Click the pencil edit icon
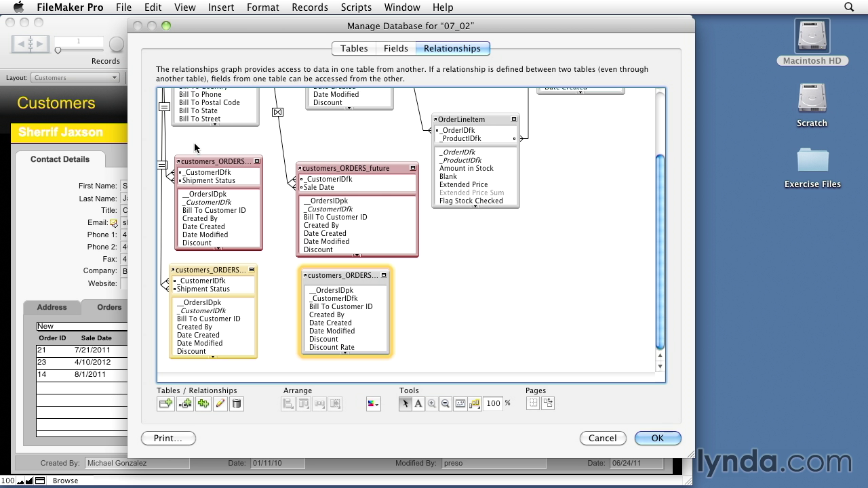The height and width of the screenshot is (488, 868). [x=220, y=403]
